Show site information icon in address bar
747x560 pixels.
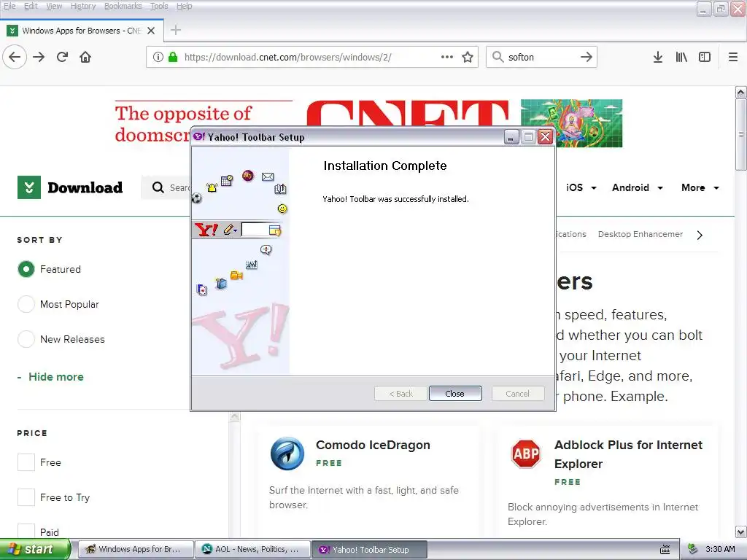tap(158, 57)
